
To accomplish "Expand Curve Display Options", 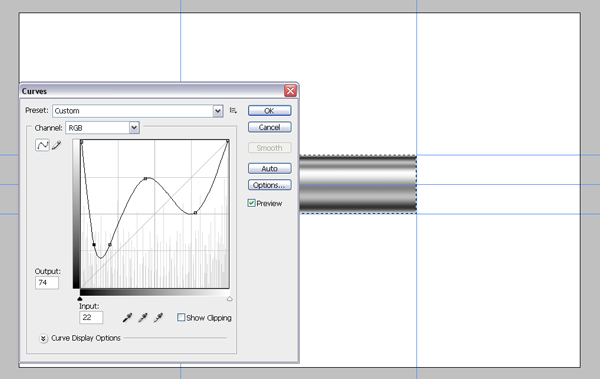I will click(x=43, y=338).
